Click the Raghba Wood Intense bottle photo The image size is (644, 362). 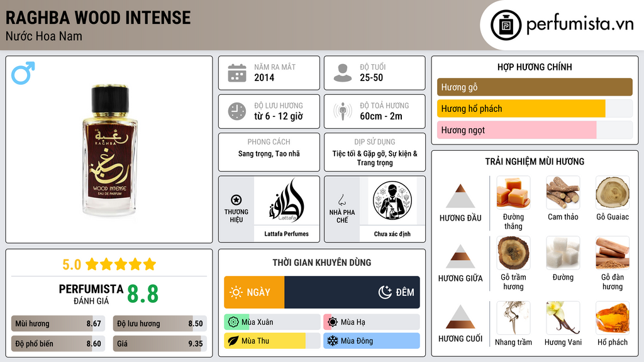[x=109, y=151]
